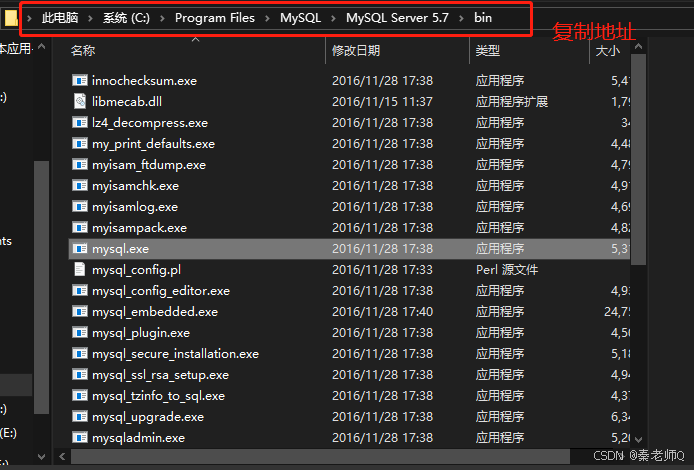
Task: Click the mysql_plugin.exe file icon
Action: [x=80, y=333]
